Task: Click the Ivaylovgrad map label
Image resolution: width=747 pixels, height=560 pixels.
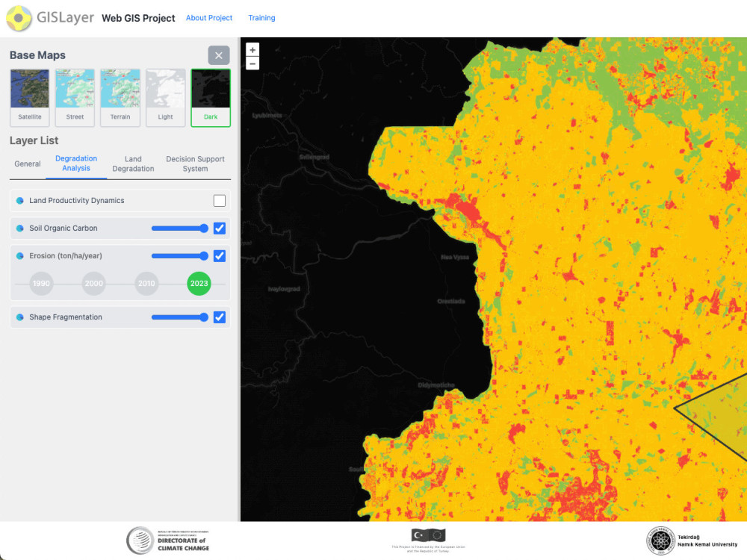Action: [284, 289]
